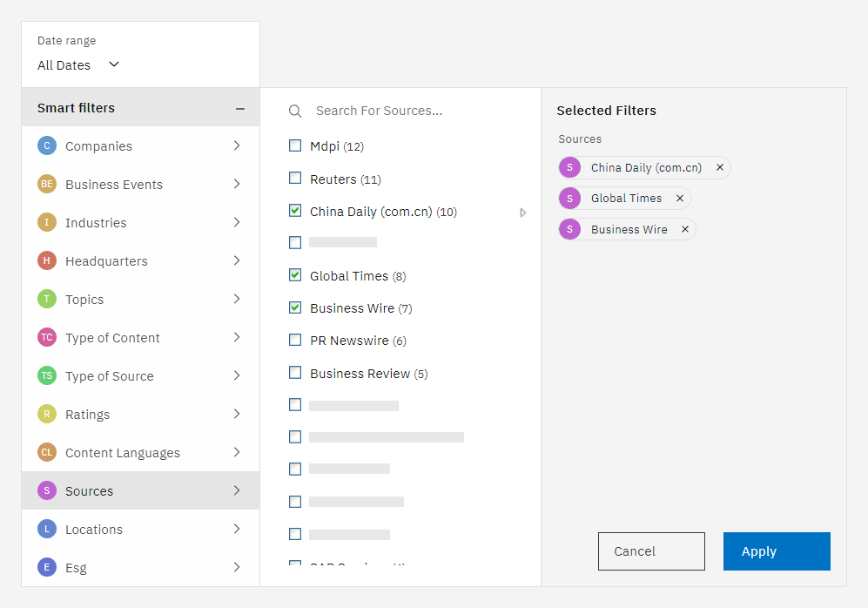
Task: Check the Business Review (5) checkbox
Action: pos(295,373)
